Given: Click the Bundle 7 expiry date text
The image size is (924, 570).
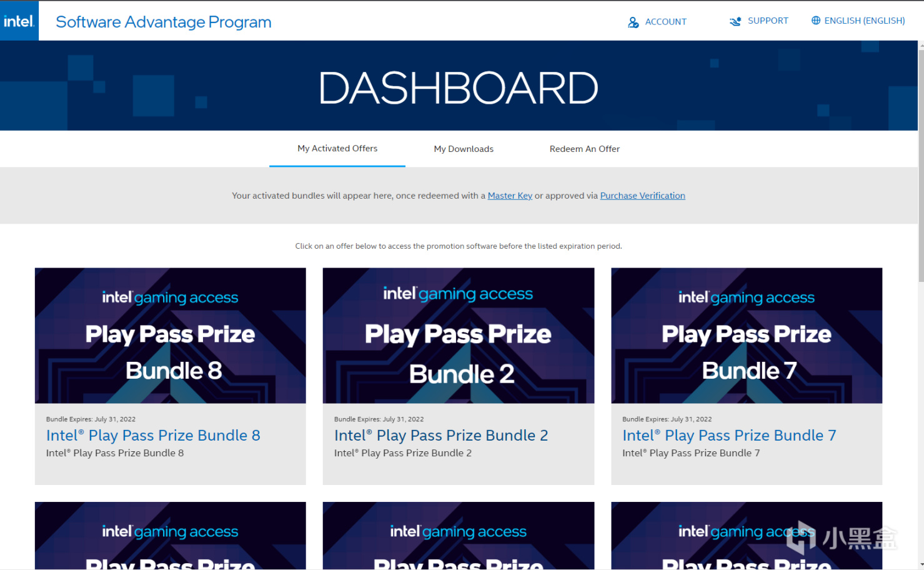Looking at the screenshot, I should 667,419.
